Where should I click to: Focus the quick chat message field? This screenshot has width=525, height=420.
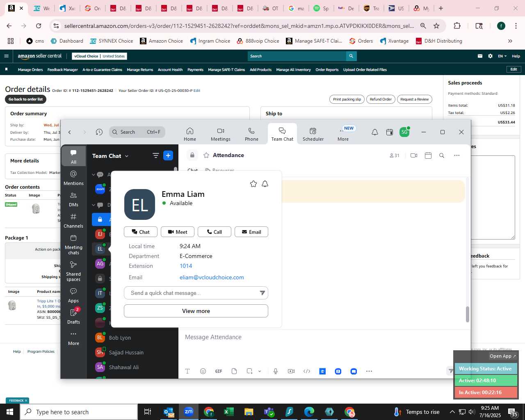pos(192,293)
